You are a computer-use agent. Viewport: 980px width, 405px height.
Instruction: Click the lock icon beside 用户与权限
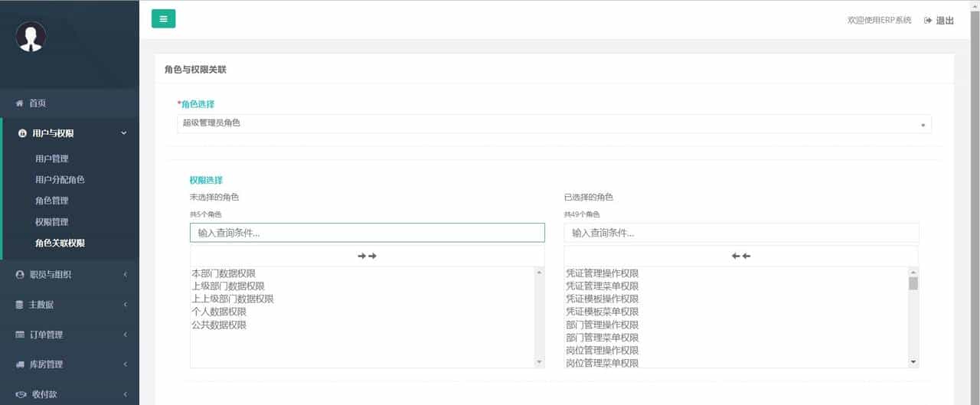point(21,133)
